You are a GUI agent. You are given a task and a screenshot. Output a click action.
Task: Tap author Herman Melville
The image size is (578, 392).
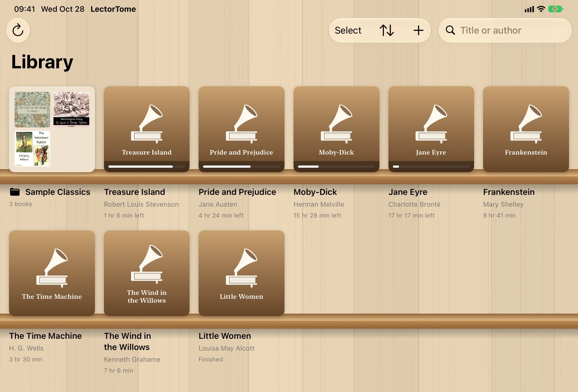[319, 204]
